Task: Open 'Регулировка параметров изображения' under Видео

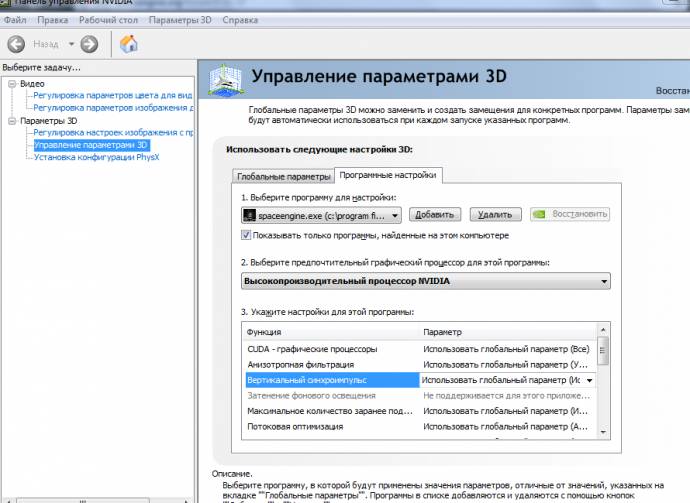Action: (113, 107)
